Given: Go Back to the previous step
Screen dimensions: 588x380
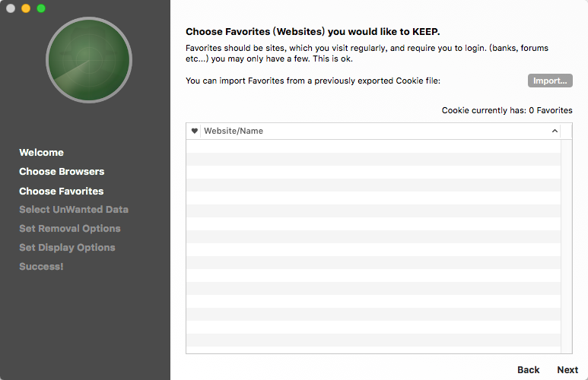Looking at the screenshot, I should (x=528, y=370).
